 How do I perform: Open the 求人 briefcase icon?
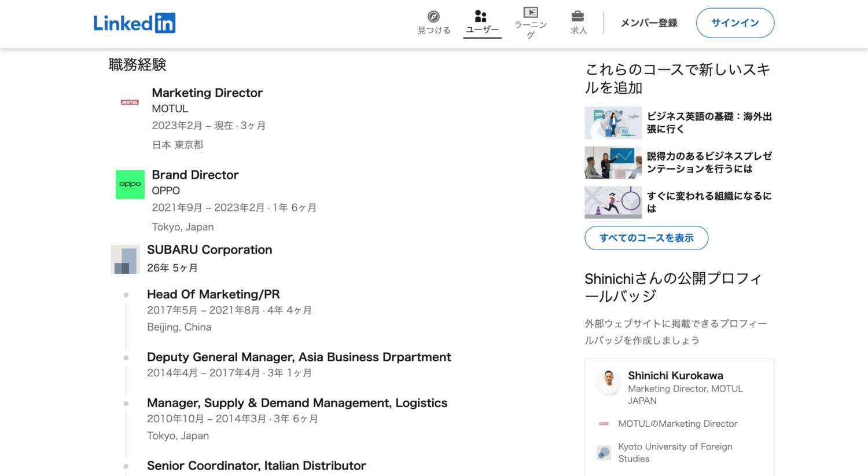(578, 16)
